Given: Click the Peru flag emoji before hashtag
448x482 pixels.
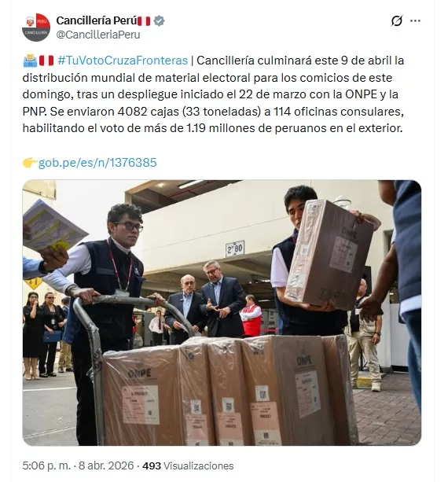Looking at the screenshot, I should 46,61.
